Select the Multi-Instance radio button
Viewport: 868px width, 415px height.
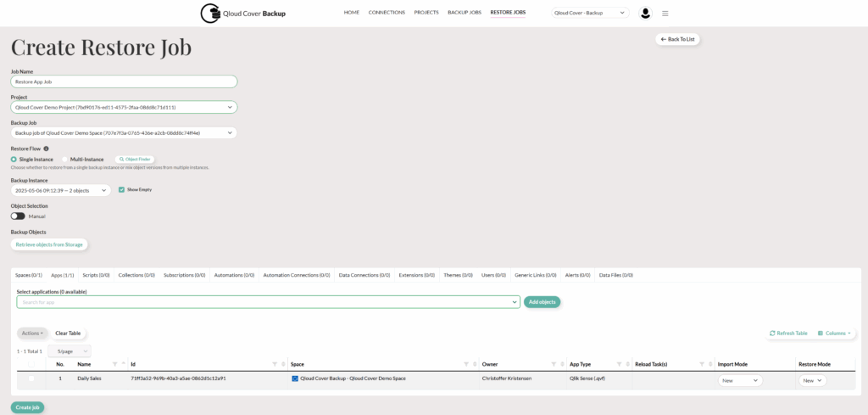click(65, 159)
